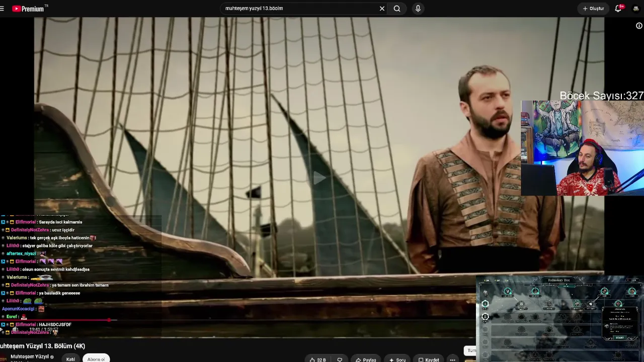
Task: Click chat message 'ya basladik geneeeee'
Action: 59,293
